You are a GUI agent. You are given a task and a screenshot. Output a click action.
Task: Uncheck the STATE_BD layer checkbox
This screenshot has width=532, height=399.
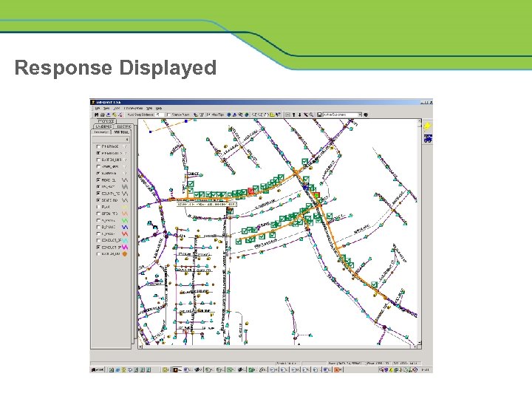98,200
